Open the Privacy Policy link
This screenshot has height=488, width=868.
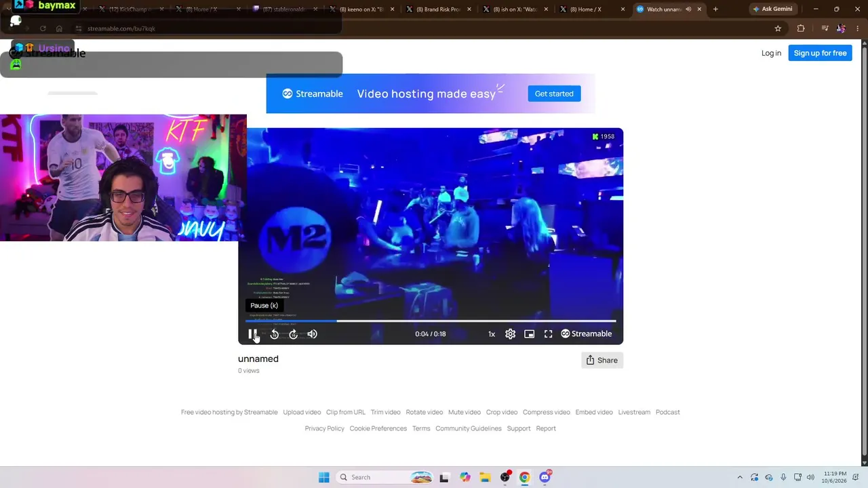click(x=324, y=428)
